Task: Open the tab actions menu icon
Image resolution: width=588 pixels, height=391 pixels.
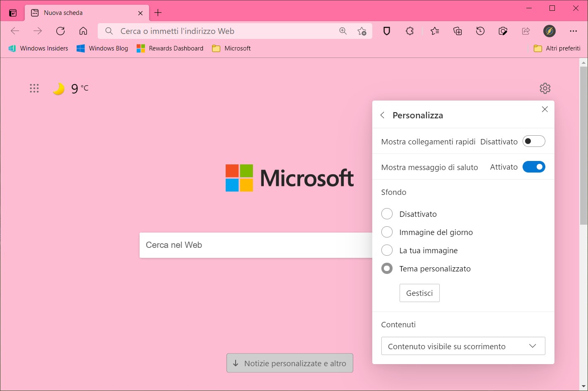Action: coord(13,13)
